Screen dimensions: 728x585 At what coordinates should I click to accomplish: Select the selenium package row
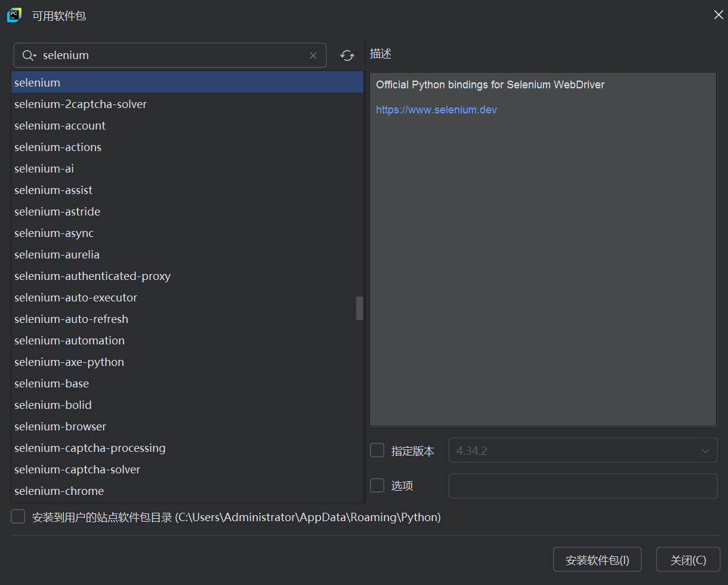(187, 82)
